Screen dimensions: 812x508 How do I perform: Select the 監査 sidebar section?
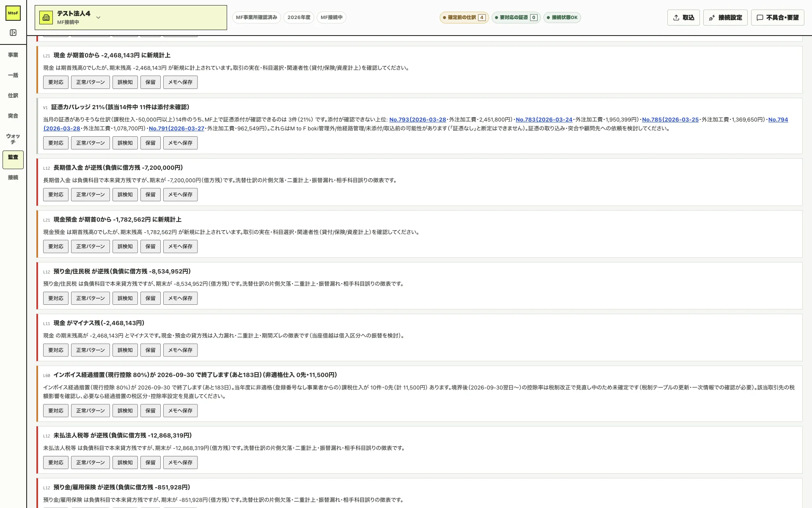(13, 160)
